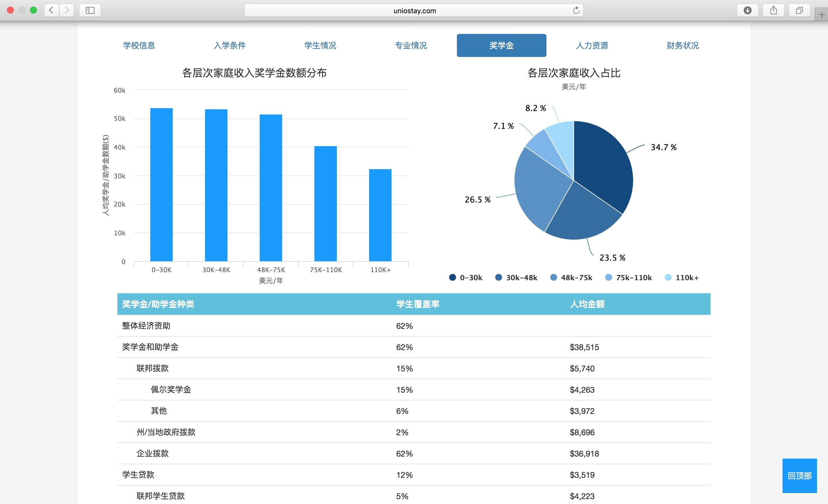Select the 联邦学生贷款 row label
Image resolution: width=828 pixels, height=504 pixels.
tap(161, 496)
